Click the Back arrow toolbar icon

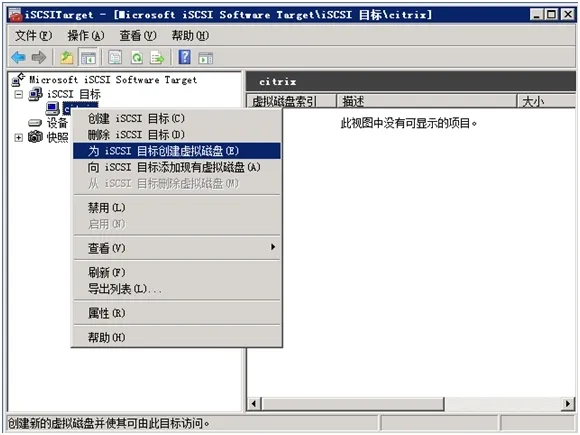click(x=18, y=57)
